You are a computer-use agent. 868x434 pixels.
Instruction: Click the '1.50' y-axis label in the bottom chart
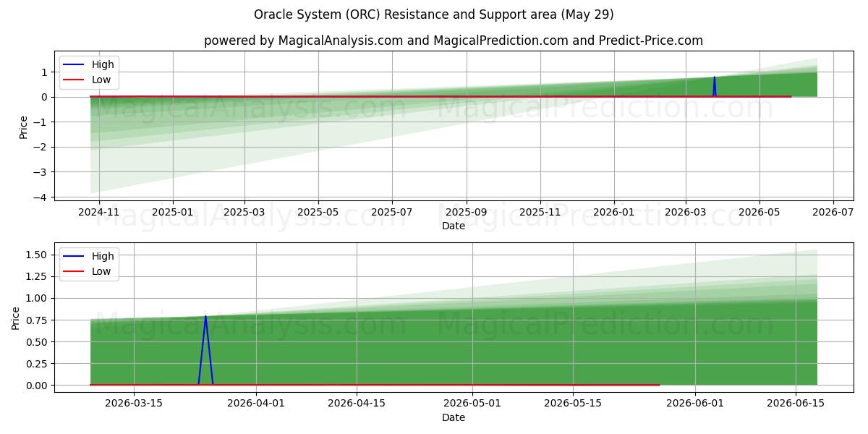tap(37, 255)
